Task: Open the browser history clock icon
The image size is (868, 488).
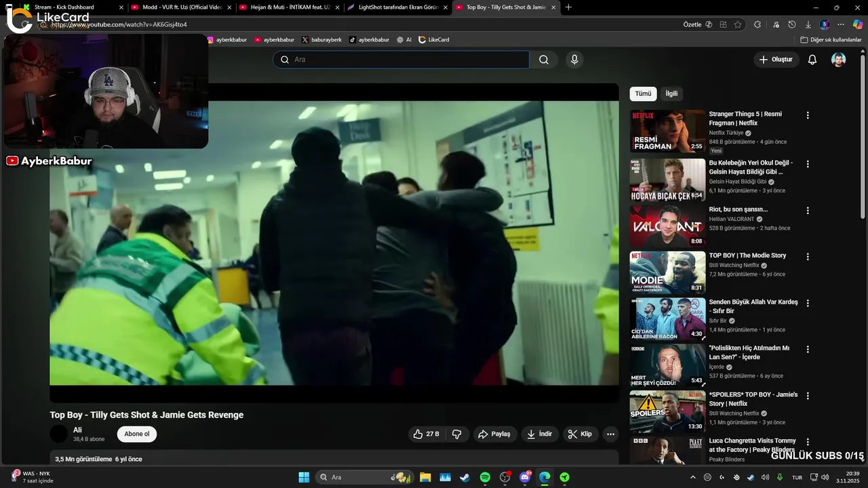Action: click(792, 24)
